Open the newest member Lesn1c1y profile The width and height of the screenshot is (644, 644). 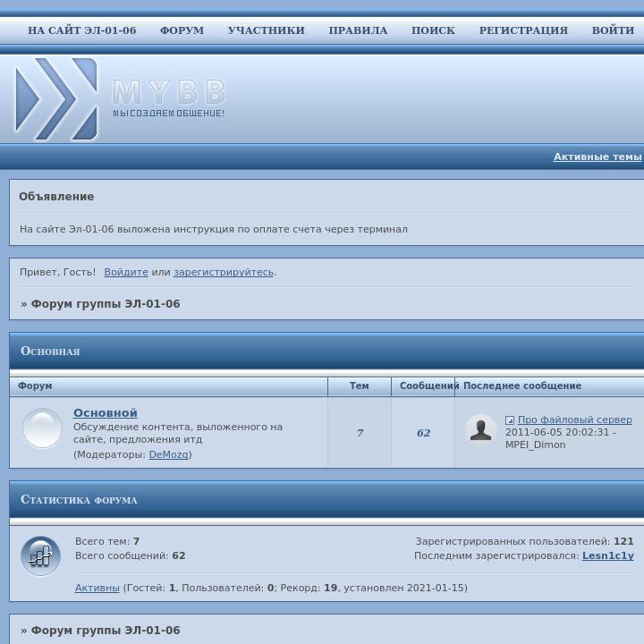click(x=608, y=555)
